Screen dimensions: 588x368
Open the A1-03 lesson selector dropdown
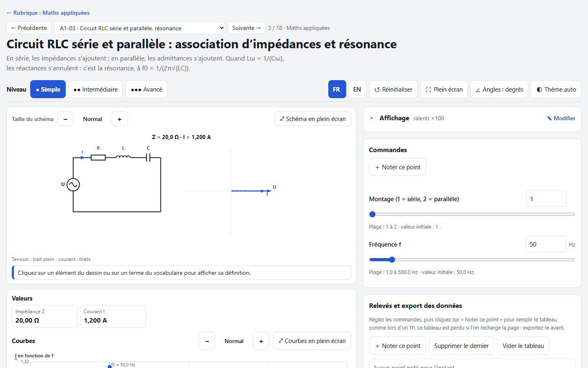(140, 28)
